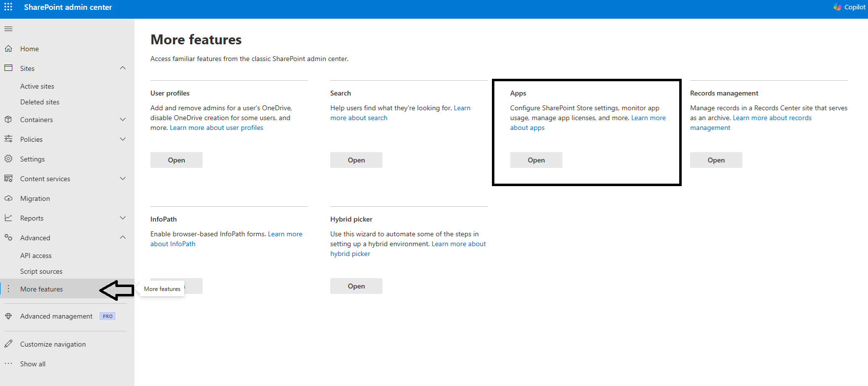Expand the Containers section chevron
868x386 pixels.
[x=123, y=120]
